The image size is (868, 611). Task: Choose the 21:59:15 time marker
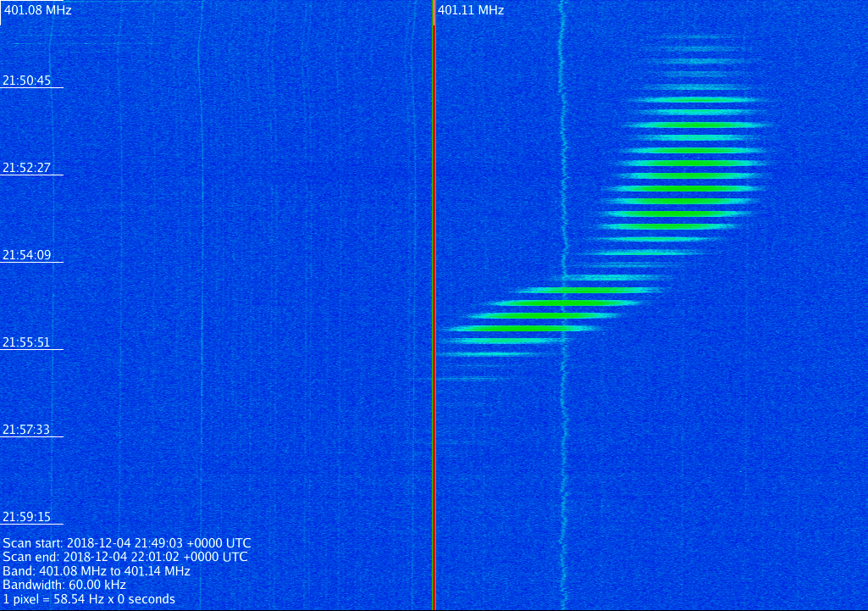[27, 517]
